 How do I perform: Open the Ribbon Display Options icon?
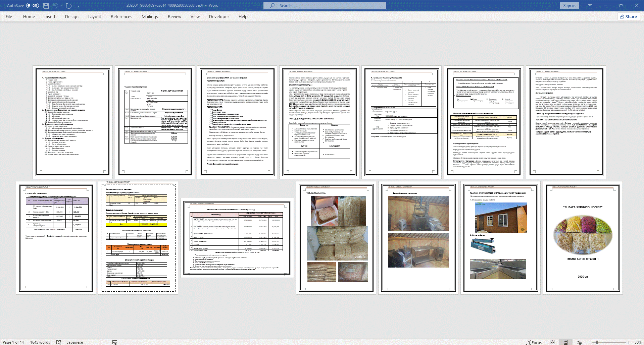point(590,5)
